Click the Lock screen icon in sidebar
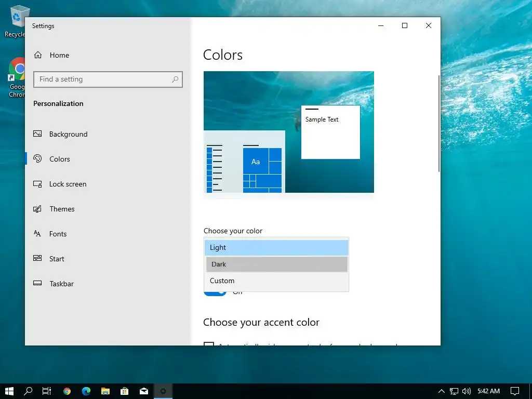 tap(37, 184)
